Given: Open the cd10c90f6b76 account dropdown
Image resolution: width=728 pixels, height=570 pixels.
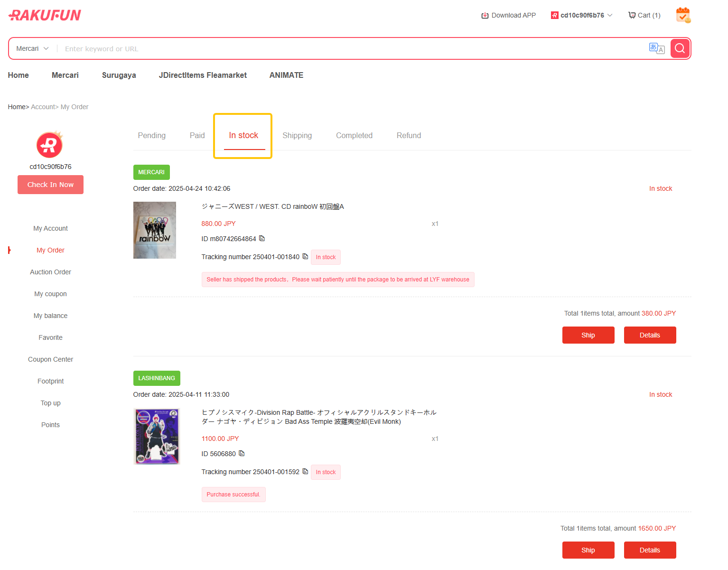Looking at the screenshot, I should 582,15.
